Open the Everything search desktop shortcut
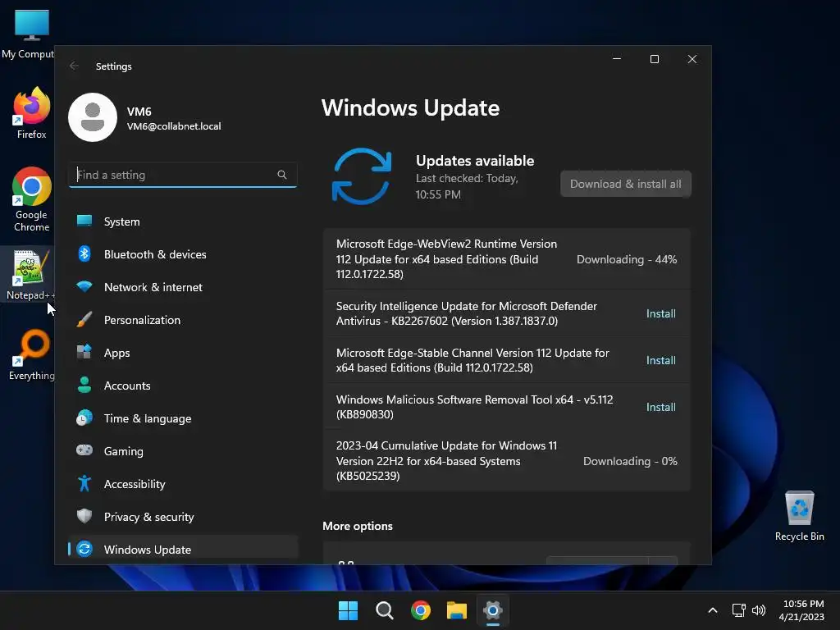 (x=32, y=354)
